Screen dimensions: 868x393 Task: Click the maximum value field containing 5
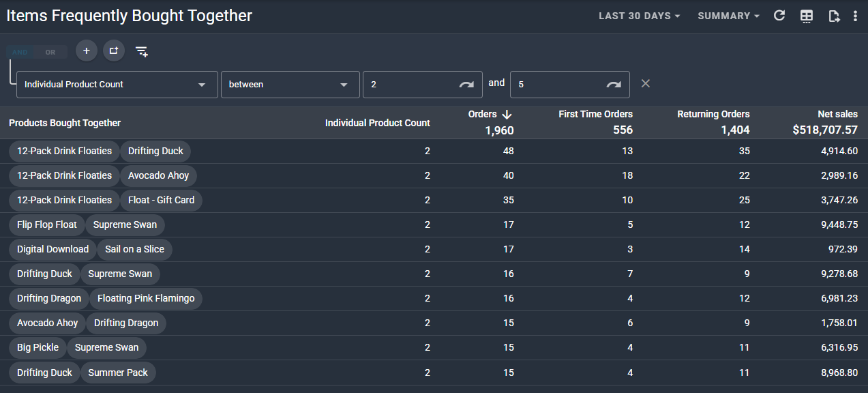(556, 85)
